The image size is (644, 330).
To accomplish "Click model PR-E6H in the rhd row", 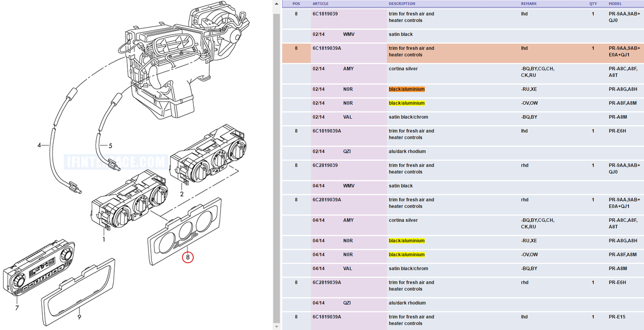I will click(617, 282).
